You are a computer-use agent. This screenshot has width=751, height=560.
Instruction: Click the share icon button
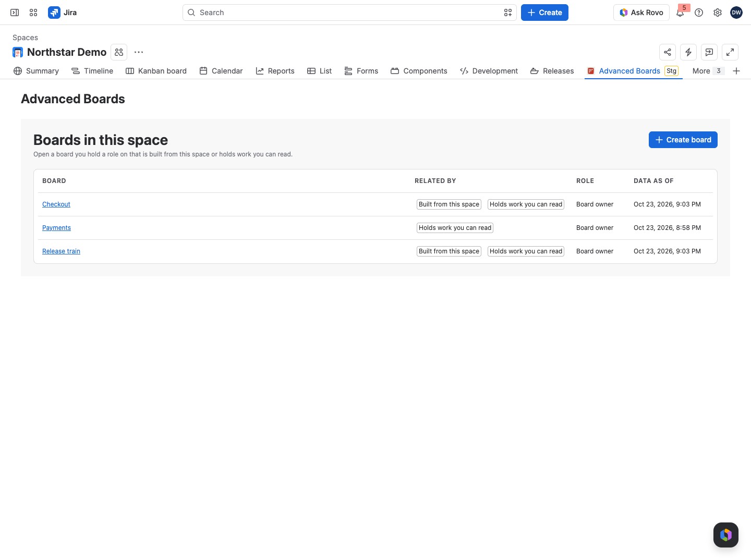(x=668, y=52)
